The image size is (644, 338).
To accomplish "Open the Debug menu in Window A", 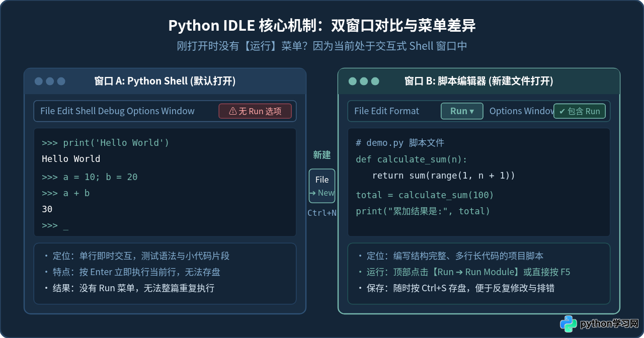I will [x=111, y=111].
